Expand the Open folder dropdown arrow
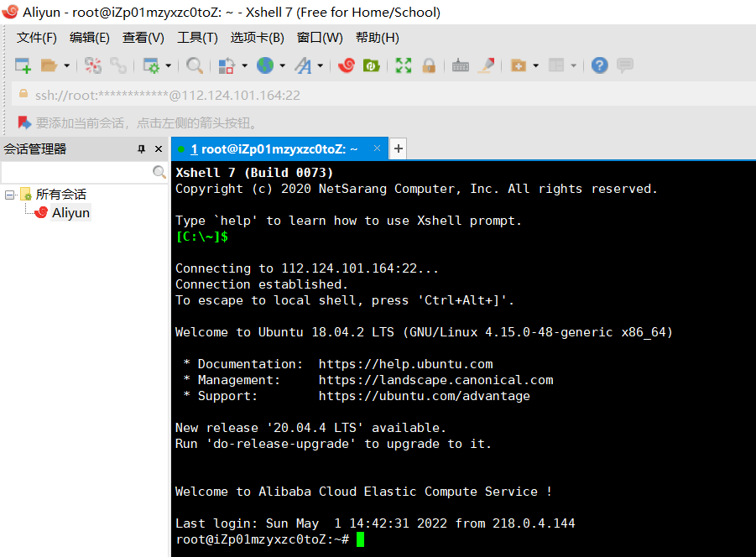The width and height of the screenshot is (756, 557). (x=67, y=65)
